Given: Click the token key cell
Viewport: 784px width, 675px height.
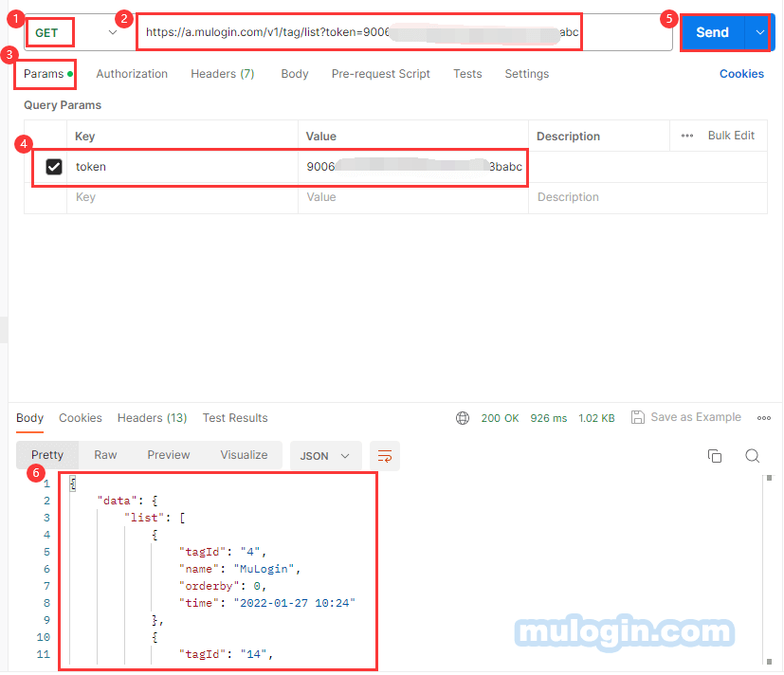Looking at the screenshot, I should 183,167.
